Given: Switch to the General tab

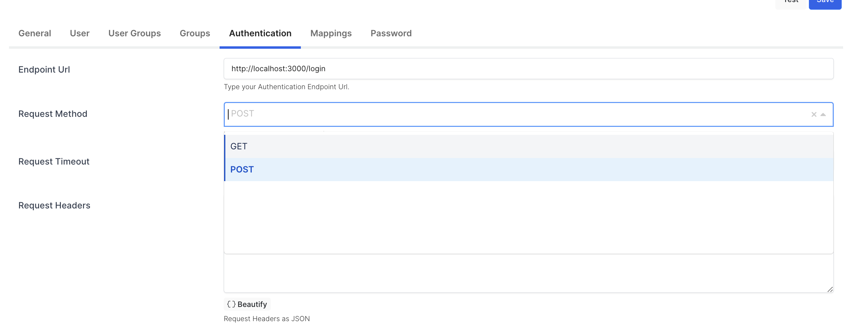Looking at the screenshot, I should (35, 33).
